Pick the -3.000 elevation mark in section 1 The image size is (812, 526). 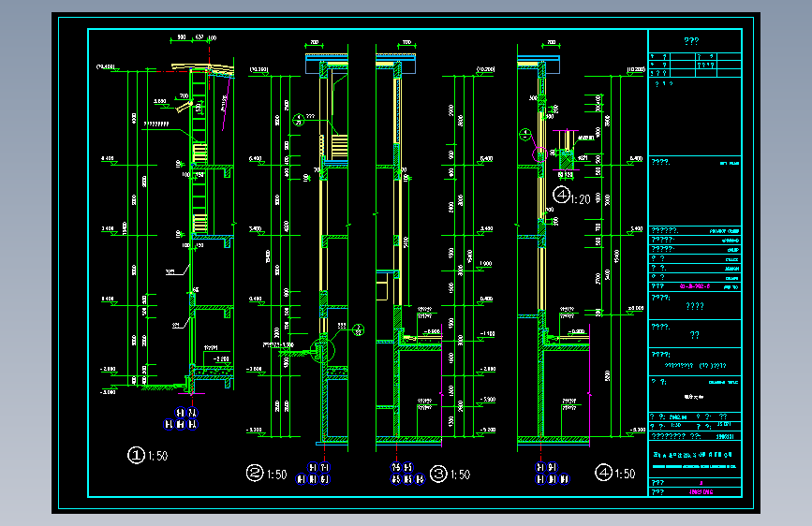click(108, 392)
